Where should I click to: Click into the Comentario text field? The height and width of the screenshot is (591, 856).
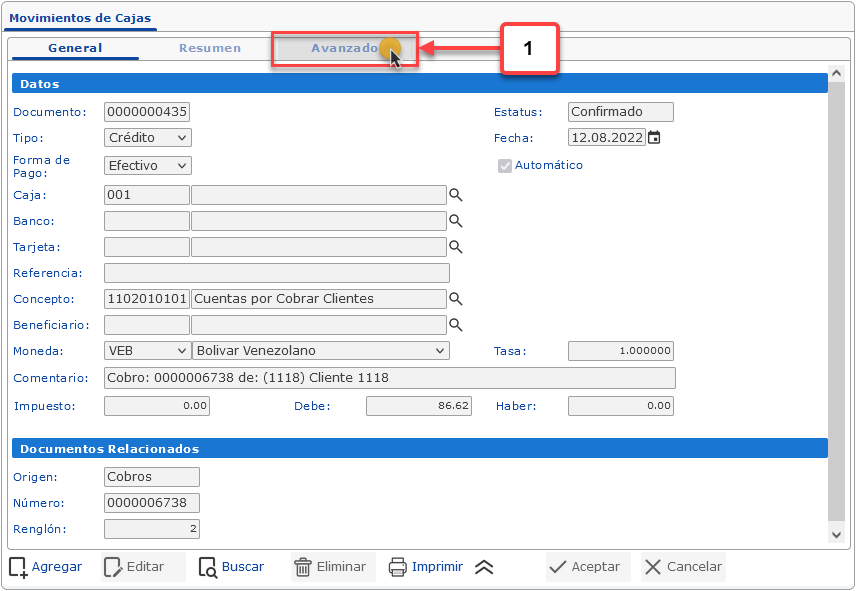click(389, 378)
